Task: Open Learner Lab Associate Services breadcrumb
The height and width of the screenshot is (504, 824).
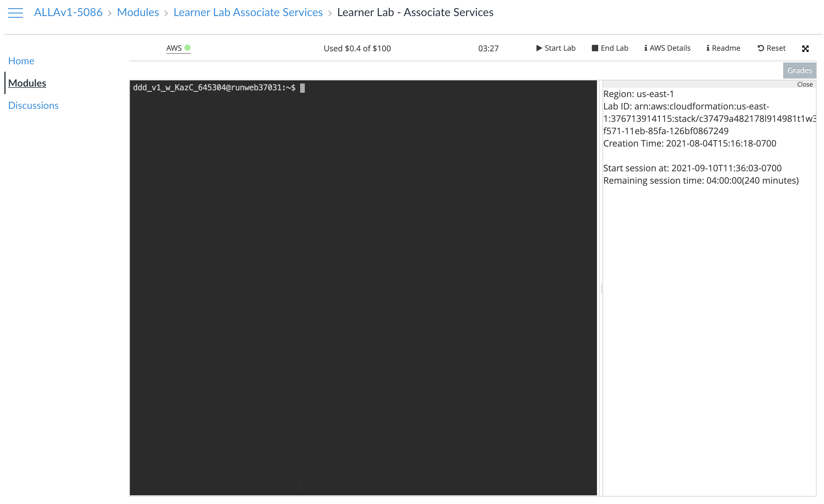Action: (x=248, y=12)
